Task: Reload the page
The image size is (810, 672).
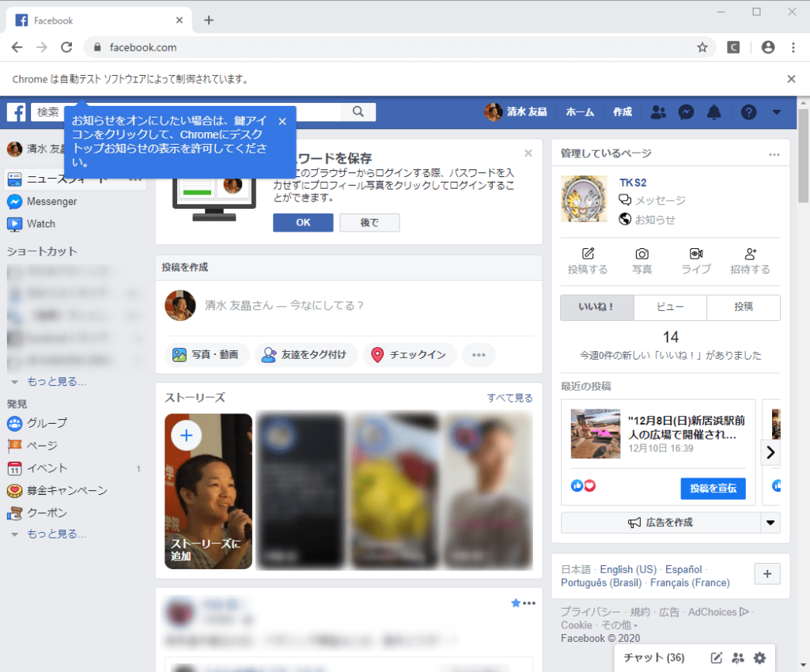Action: [66, 47]
